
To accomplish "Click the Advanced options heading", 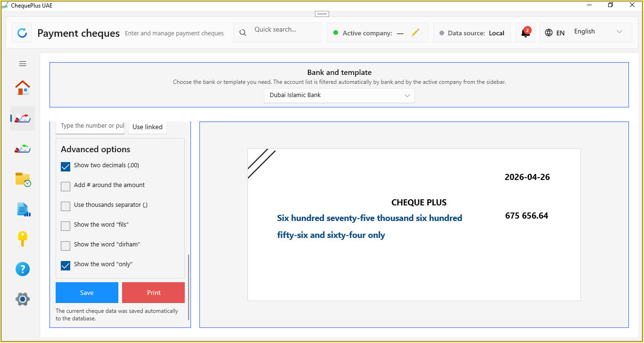I will 96,149.
